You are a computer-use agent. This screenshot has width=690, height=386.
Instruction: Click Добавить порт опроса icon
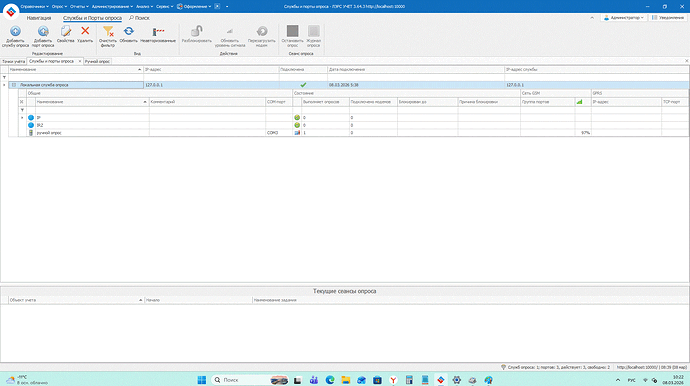point(43,31)
